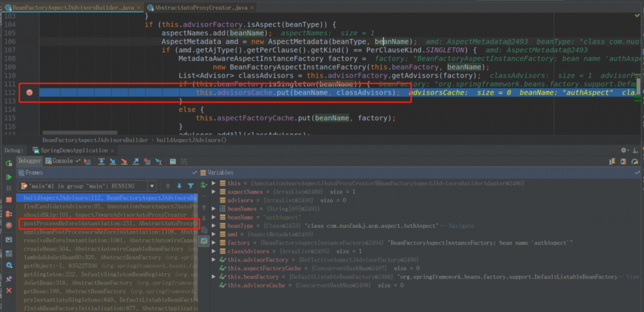Viewport: 644px width, 312px height.
Task: Click the BeanFactoryAspectJAdvisorsBuilder breadcrumb
Action: (x=95, y=140)
